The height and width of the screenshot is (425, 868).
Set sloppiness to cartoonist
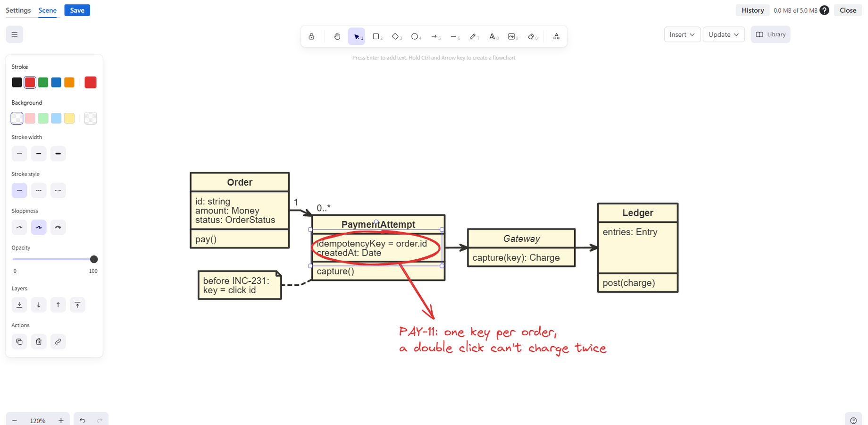tap(58, 227)
